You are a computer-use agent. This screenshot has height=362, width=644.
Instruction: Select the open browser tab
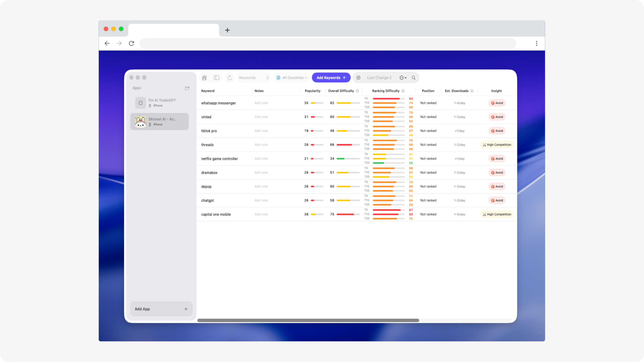click(174, 30)
